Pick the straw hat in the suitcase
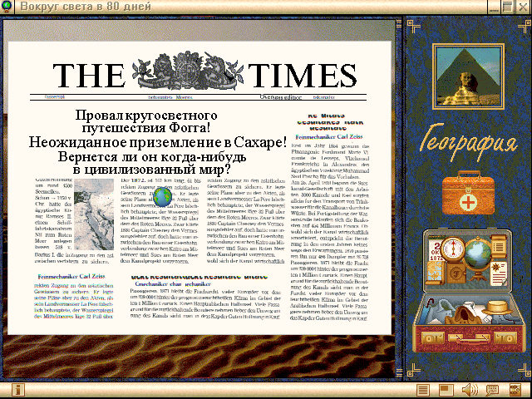 pyautogui.click(x=497, y=307)
